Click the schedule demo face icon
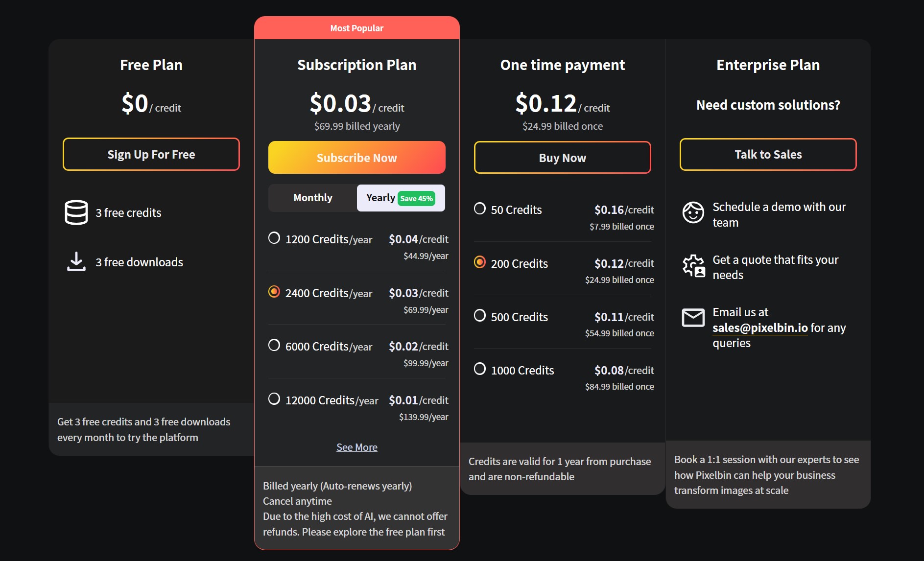The image size is (924, 561). (x=693, y=212)
